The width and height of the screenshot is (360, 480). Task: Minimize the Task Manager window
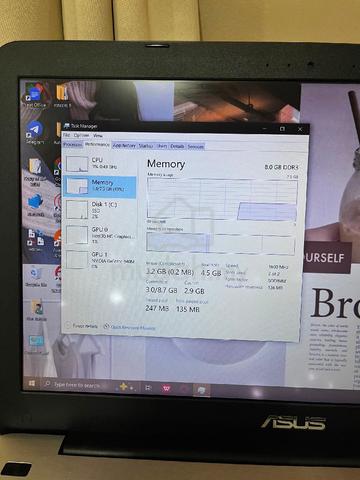(x=265, y=128)
